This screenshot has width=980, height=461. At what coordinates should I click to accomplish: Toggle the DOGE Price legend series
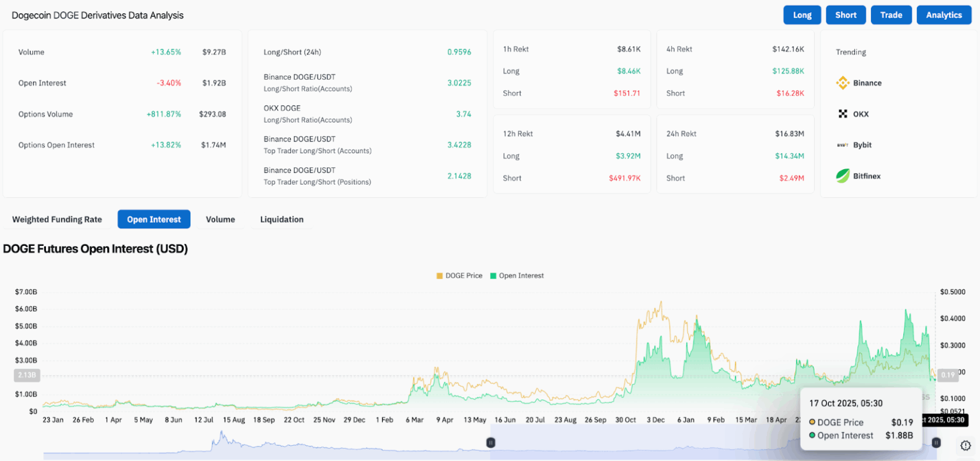459,276
